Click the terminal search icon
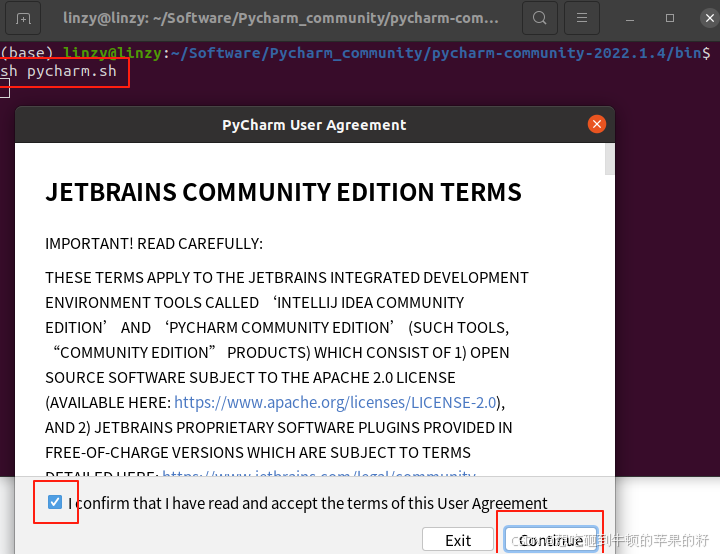 pos(540,18)
